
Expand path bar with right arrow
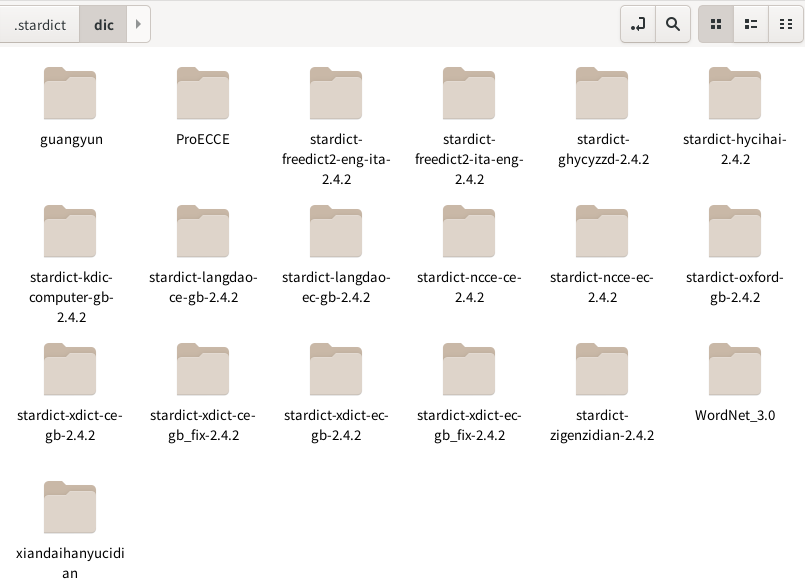point(138,24)
